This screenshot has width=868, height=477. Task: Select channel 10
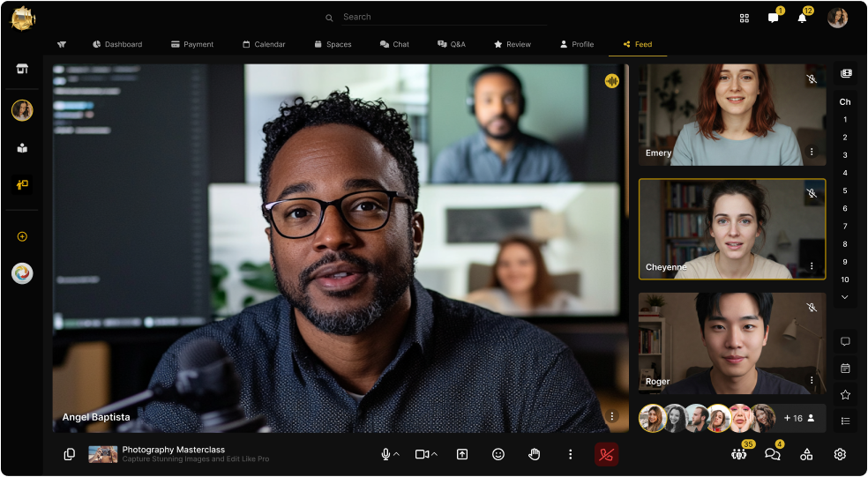point(845,279)
